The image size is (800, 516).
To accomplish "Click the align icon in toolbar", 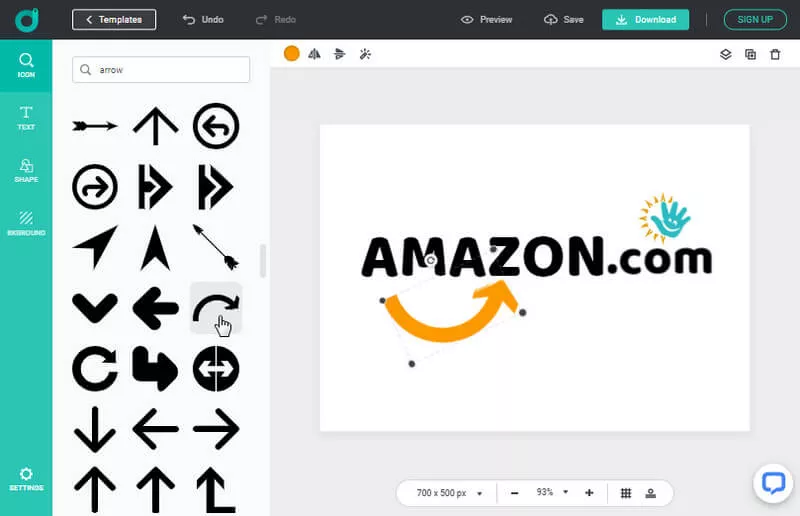I will 339,54.
